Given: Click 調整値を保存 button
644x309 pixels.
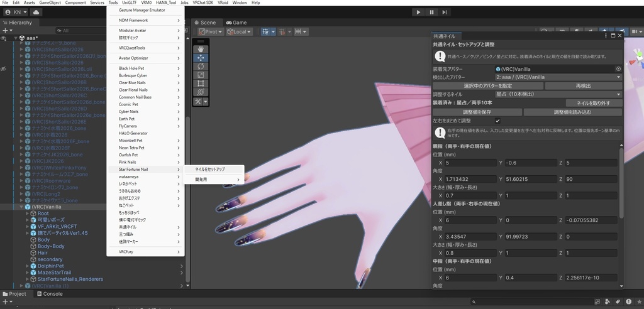Looking at the screenshot, I should (477, 112).
